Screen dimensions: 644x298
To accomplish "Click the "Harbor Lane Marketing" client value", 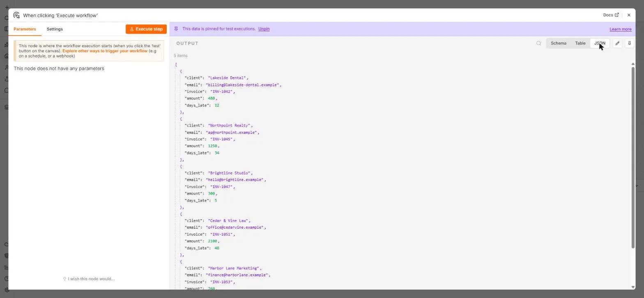I will (x=234, y=268).
